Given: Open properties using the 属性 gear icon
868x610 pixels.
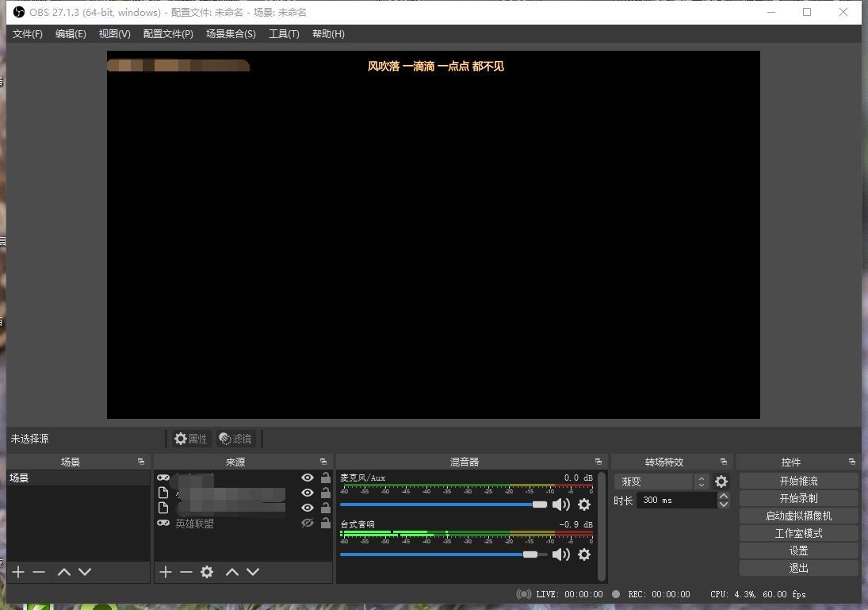Looking at the screenshot, I should pos(181,438).
